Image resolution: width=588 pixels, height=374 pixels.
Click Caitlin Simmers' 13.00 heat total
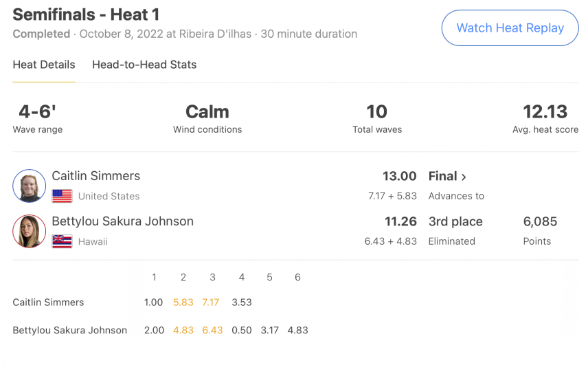[x=399, y=176]
